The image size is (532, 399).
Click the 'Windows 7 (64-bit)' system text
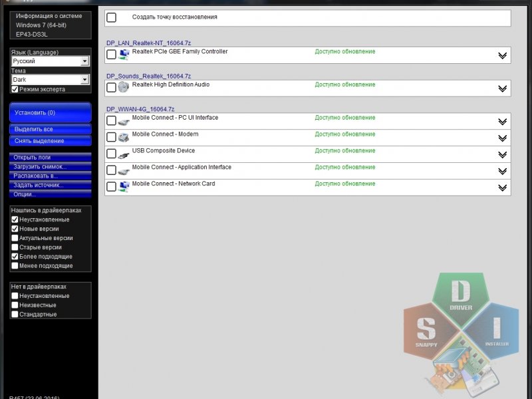41,25
